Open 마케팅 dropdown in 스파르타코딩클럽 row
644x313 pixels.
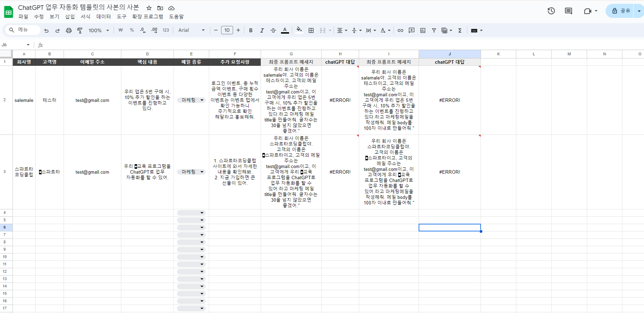tap(191, 172)
